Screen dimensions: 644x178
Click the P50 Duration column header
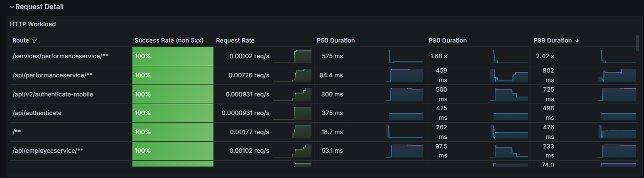tap(336, 41)
